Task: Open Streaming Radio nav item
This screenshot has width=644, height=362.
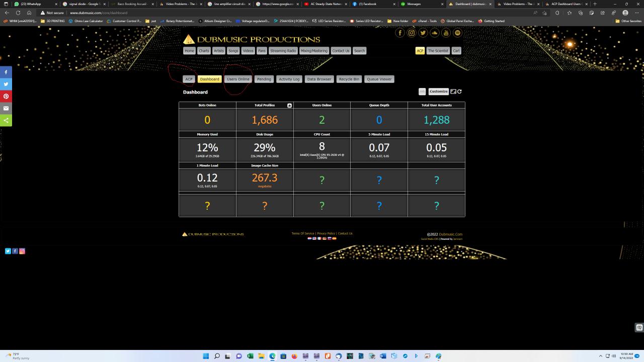Action: [283, 51]
